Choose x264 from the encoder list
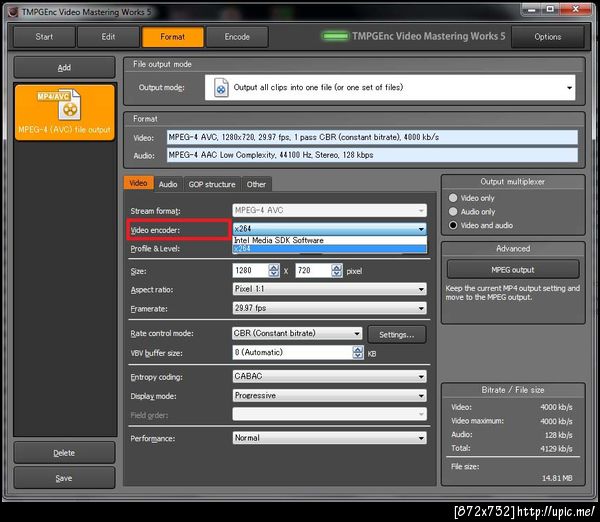Screen dimensions: 600x522 pos(329,249)
